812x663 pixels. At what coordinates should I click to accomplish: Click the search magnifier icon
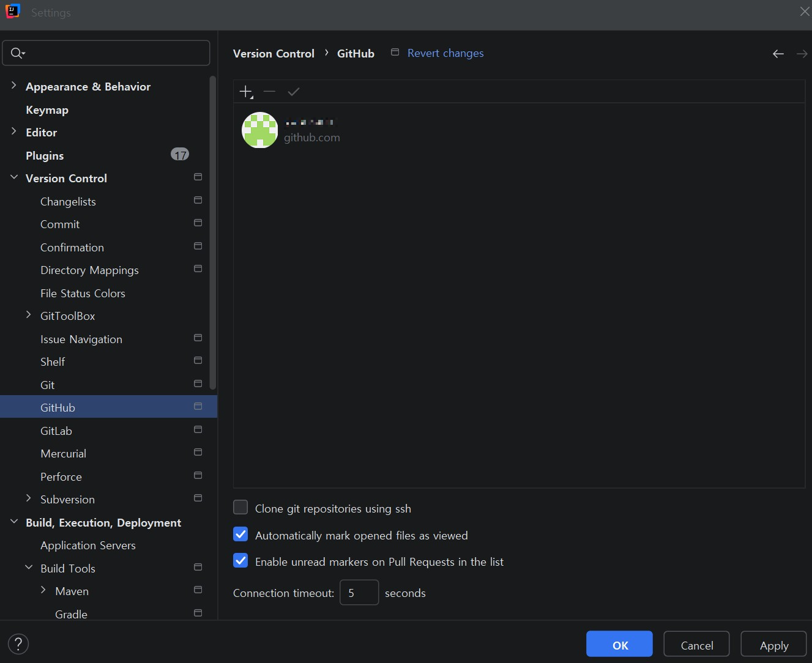coord(18,53)
